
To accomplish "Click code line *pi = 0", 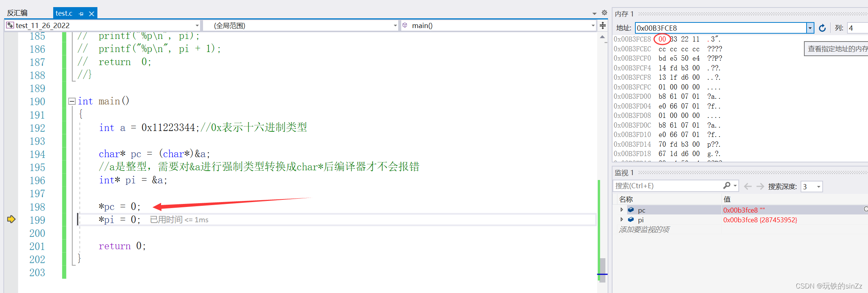I will pyautogui.click(x=120, y=220).
